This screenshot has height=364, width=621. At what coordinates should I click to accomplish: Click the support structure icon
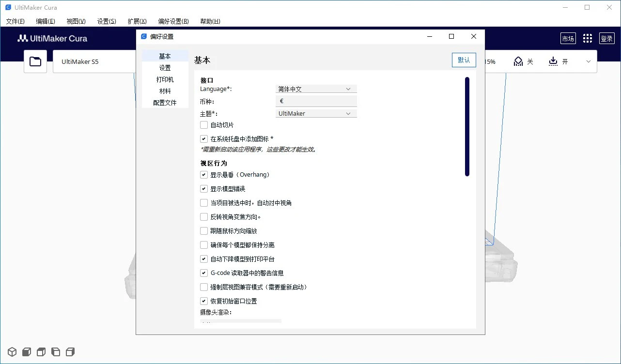tap(518, 61)
